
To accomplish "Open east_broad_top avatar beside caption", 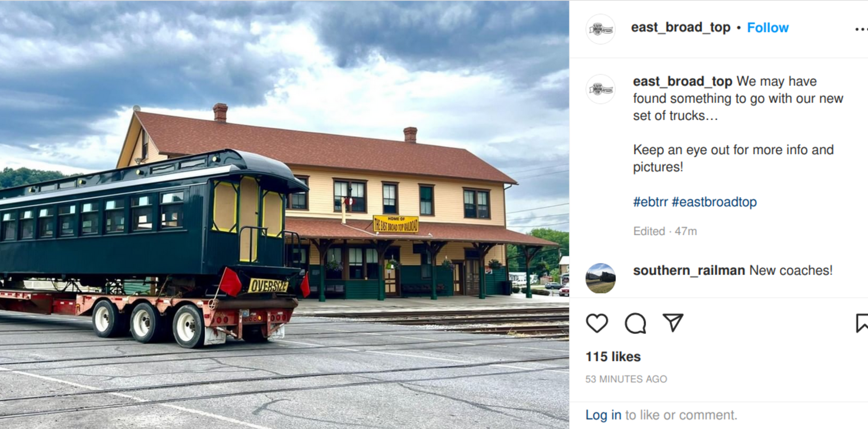I will pyautogui.click(x=600, y=89).
